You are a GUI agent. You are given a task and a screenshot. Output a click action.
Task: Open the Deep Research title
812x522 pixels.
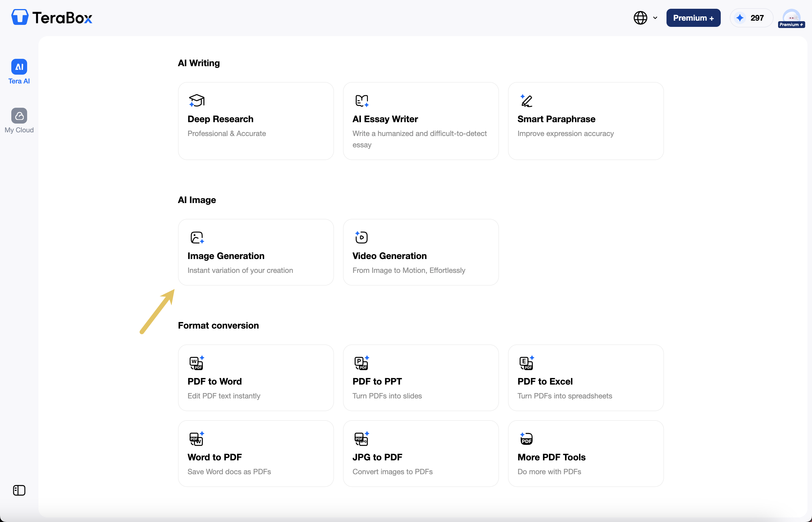coord(220,119)
